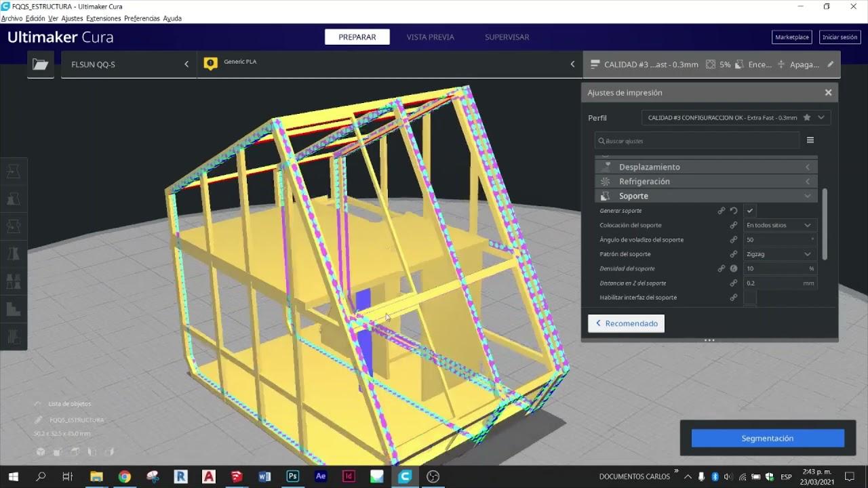Screen dimensions: 868x488
Task: Open the Preferencias menu
Action: (142, 18)
